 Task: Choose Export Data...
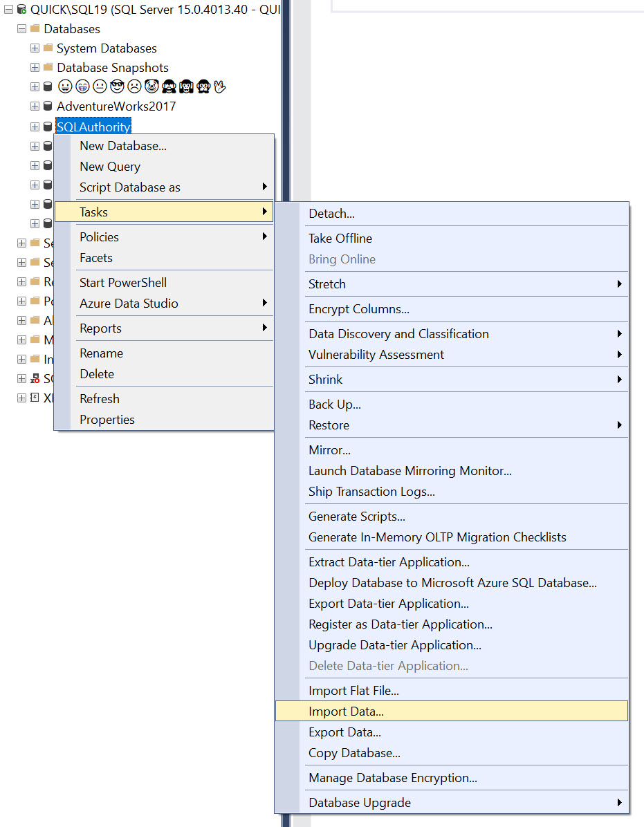point(452,732)
